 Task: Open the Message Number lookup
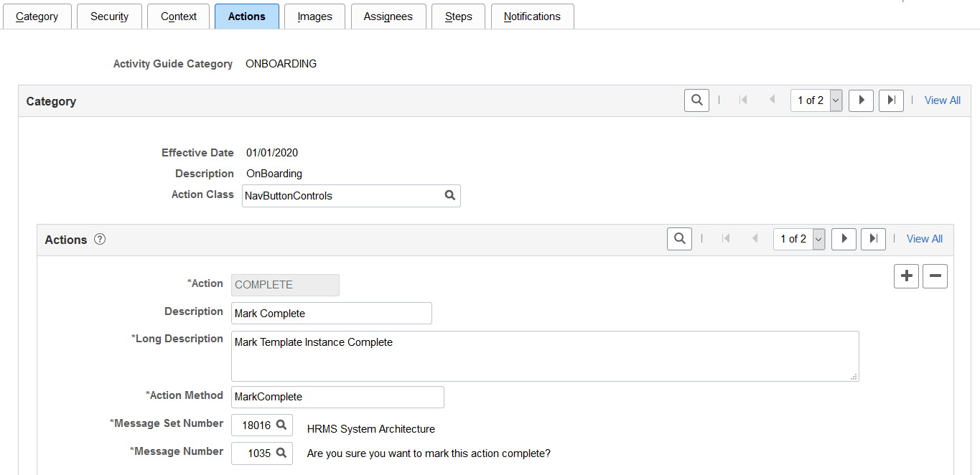click(282, 453)
